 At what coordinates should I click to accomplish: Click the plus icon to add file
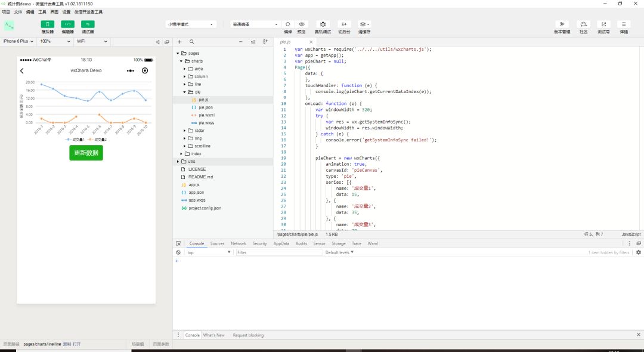tap(179, 42)
